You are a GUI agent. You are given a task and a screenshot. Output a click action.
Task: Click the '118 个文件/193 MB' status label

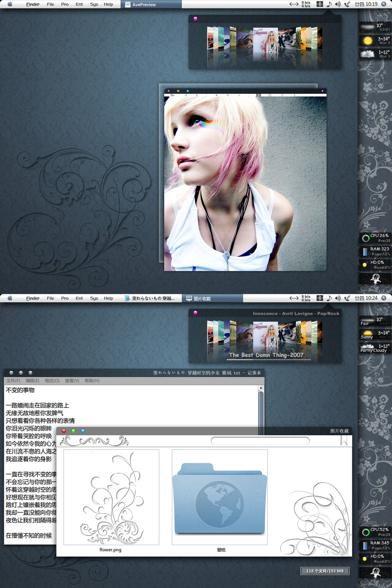(325, 571)
